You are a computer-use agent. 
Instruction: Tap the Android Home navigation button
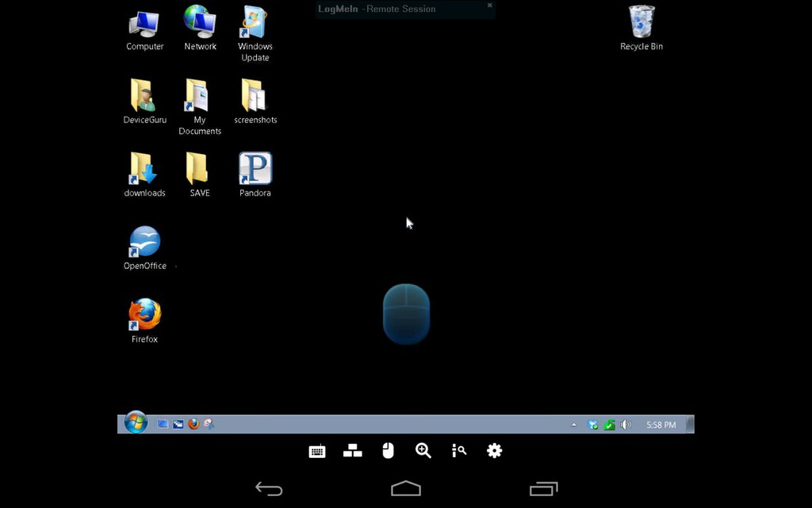(406, 488)
